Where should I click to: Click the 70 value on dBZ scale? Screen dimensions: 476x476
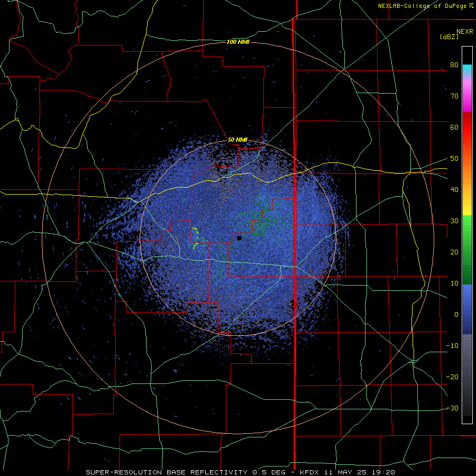(454, 96)
